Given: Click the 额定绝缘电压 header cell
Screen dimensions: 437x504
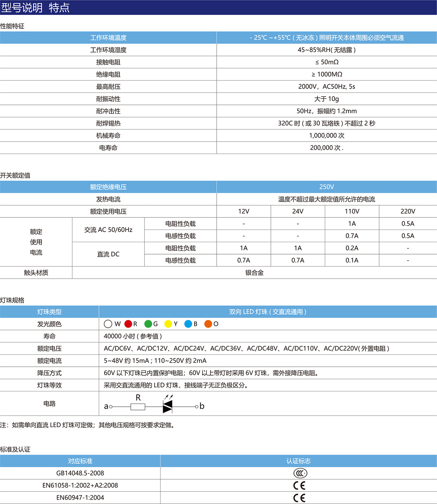Looking at the screenshot, I should click(x=108, y=187).
